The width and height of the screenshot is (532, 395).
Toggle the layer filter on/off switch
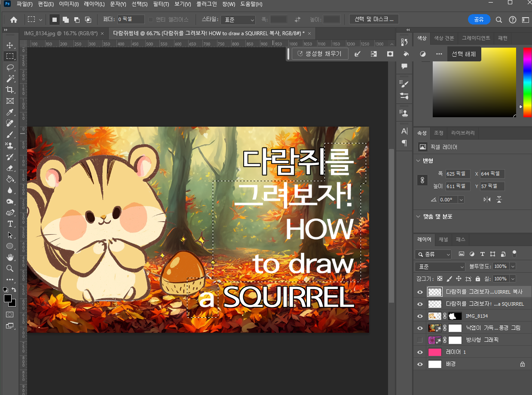click(x=514, y=254)
